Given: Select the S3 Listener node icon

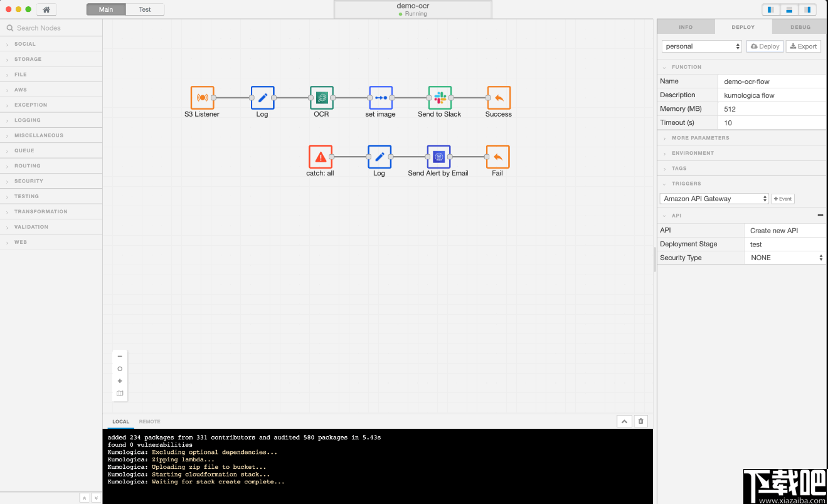Looking at the screenshot, I should pyautogui.click(x=203, y=98).
